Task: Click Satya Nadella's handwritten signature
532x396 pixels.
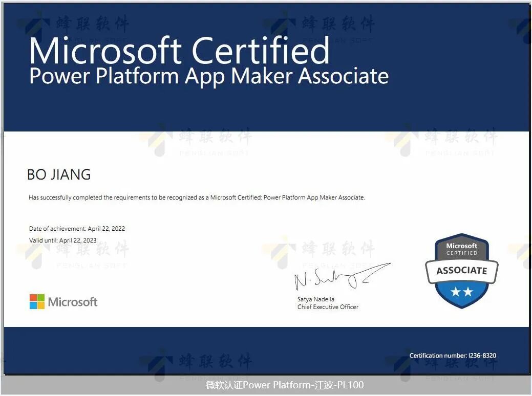Action: point(342,276)
